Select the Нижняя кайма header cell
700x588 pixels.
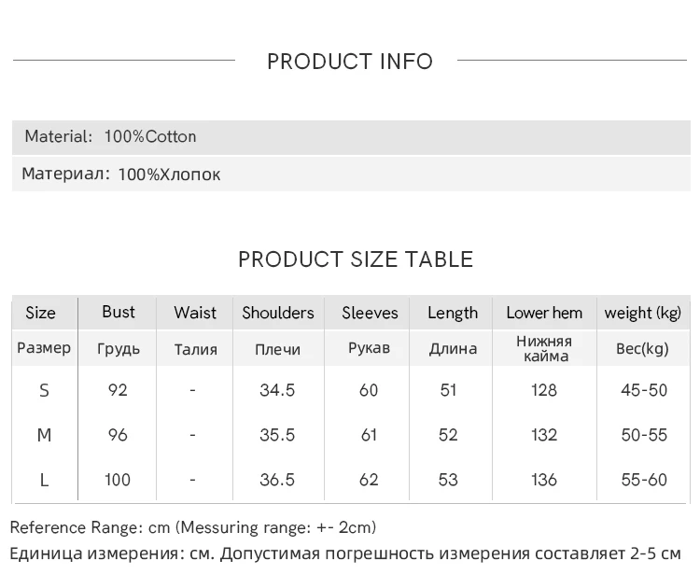click(x=544, y=348)
